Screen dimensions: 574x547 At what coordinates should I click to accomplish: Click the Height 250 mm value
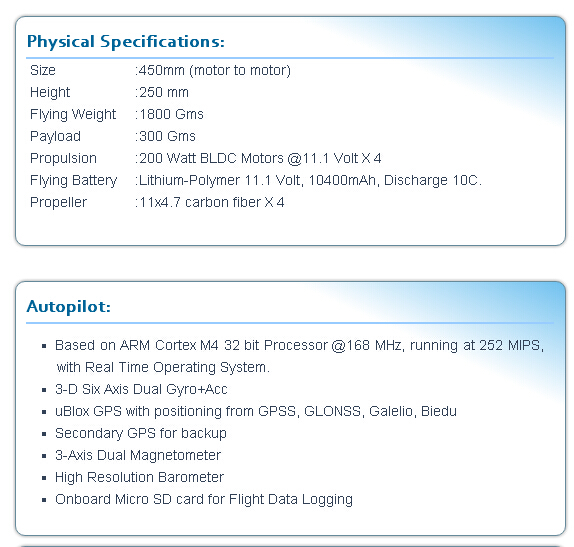pyautogui.click(x=161, y=92)
